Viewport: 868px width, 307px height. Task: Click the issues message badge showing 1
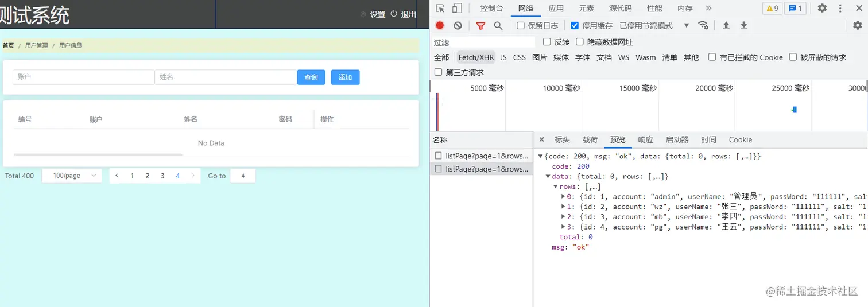[795, 8]
